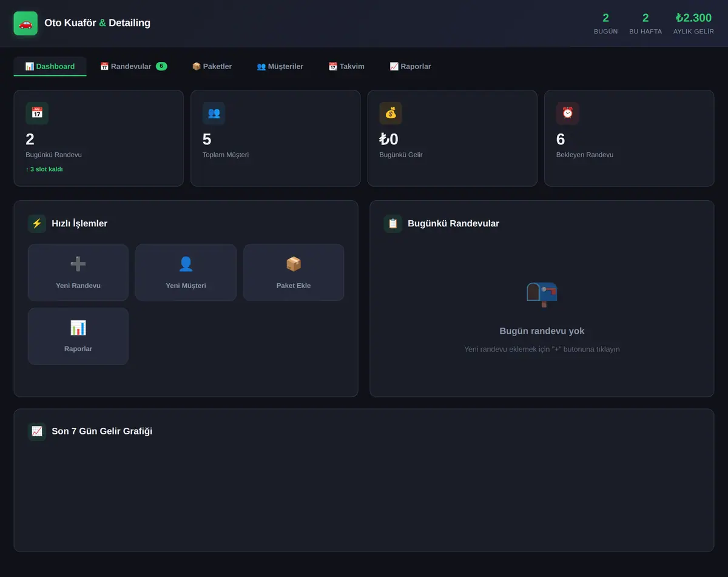Screen dimensions: 728x577
Task: Click the 'Bugün randevu yok' message
Action: tap(542, 331)
